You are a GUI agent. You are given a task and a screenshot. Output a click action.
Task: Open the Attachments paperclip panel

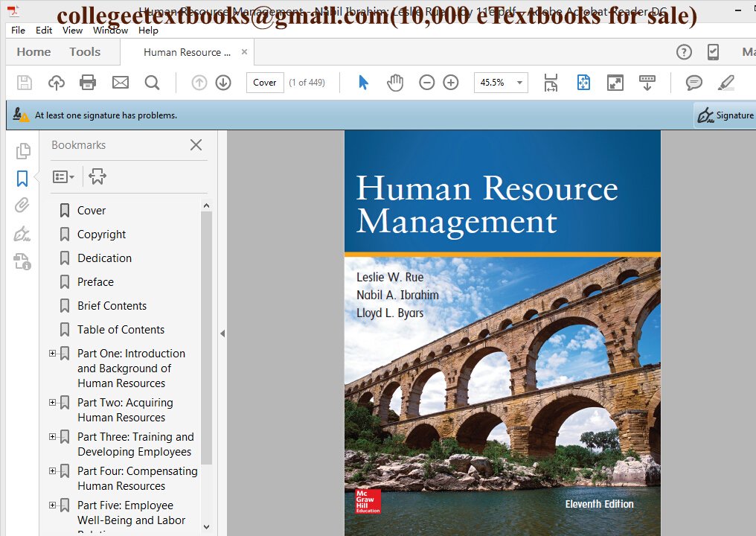pos(22,205)
